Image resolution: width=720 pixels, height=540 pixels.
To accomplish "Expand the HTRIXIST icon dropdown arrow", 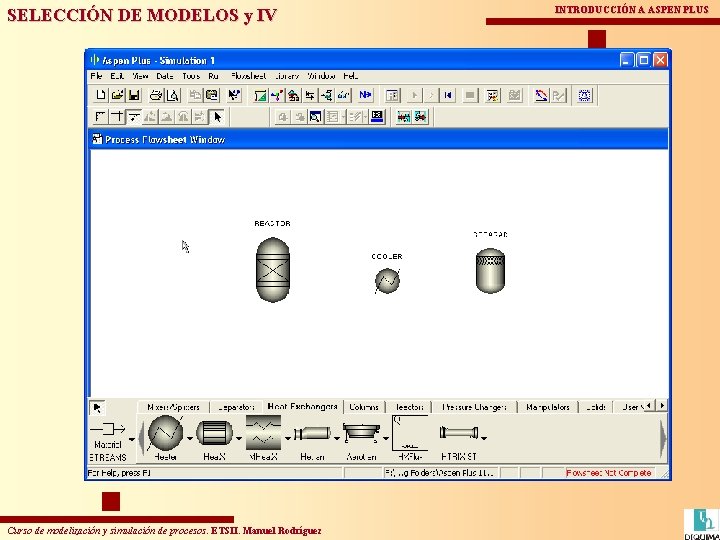I will tap(483, 439).
